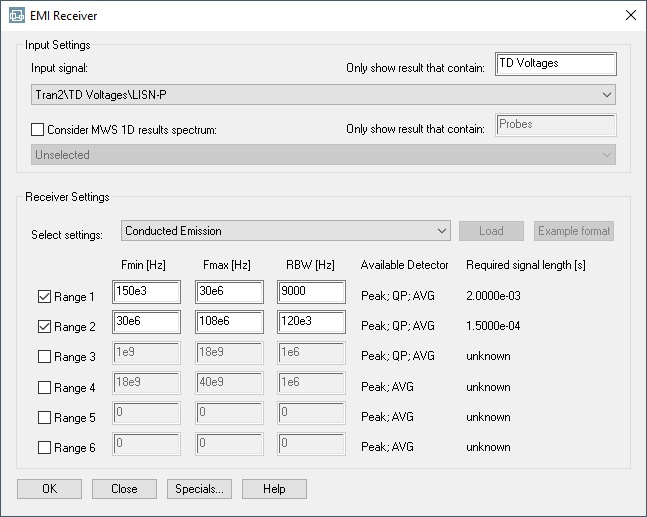Uncheck the Range 2 checkbox
Image resolution: width=647 pixels, height=517 pixels.
[x=44, y=327]
